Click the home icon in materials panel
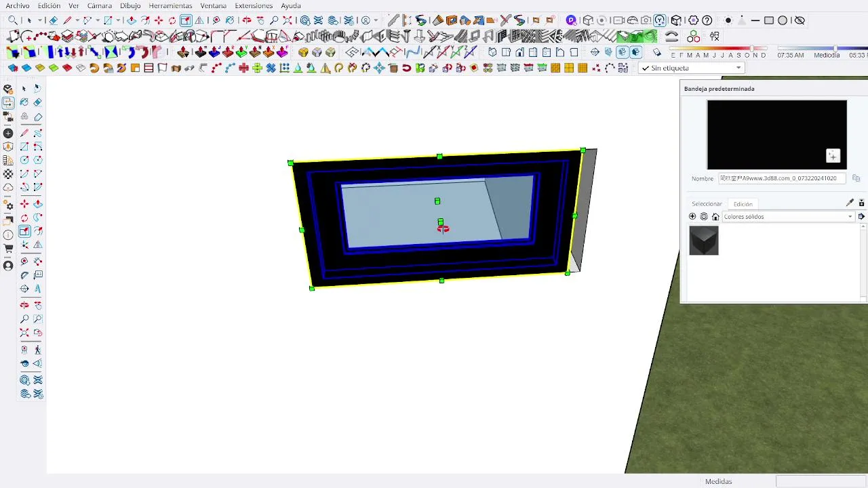This screenshot has height=488, width=868. coord(715,217)
